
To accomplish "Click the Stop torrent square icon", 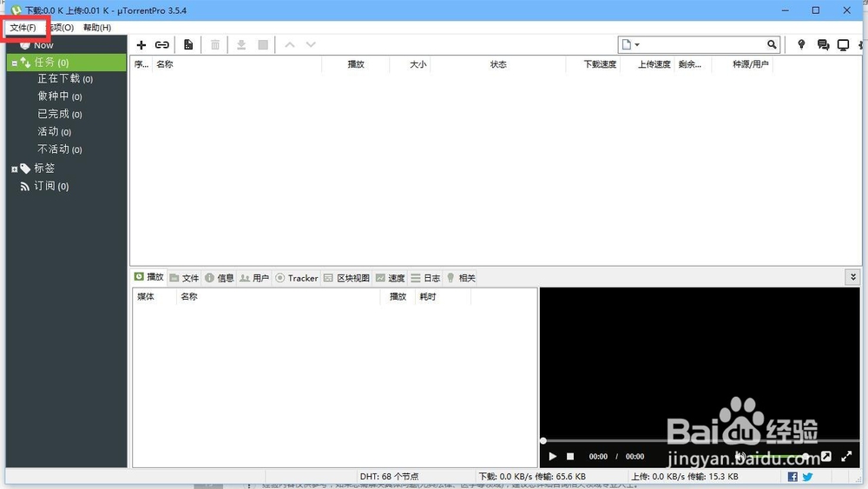I will coord(264,45).
